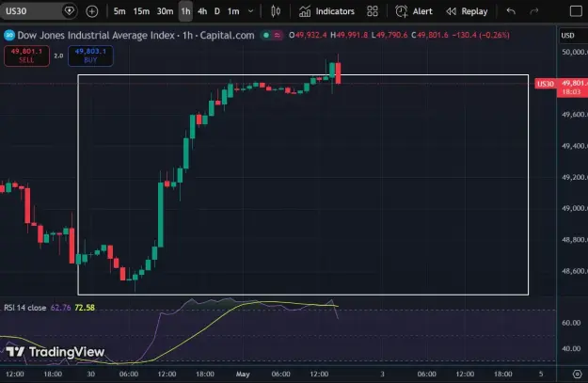588x383 pixels.
Task: Create an Alert
Action: point(414,11)
